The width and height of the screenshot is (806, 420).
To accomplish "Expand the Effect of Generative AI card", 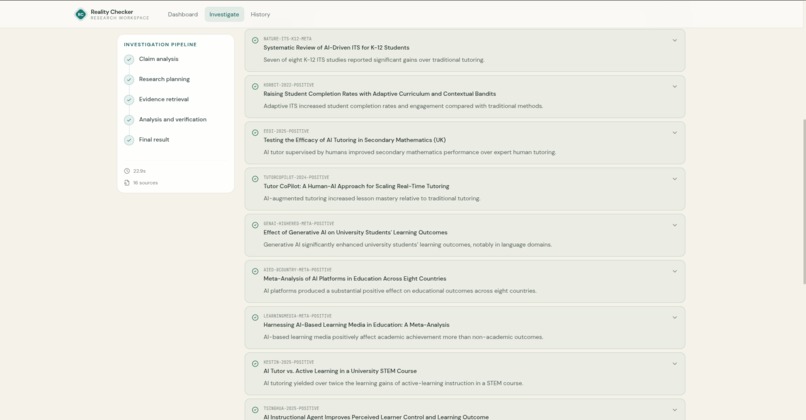I will [674, 225].
